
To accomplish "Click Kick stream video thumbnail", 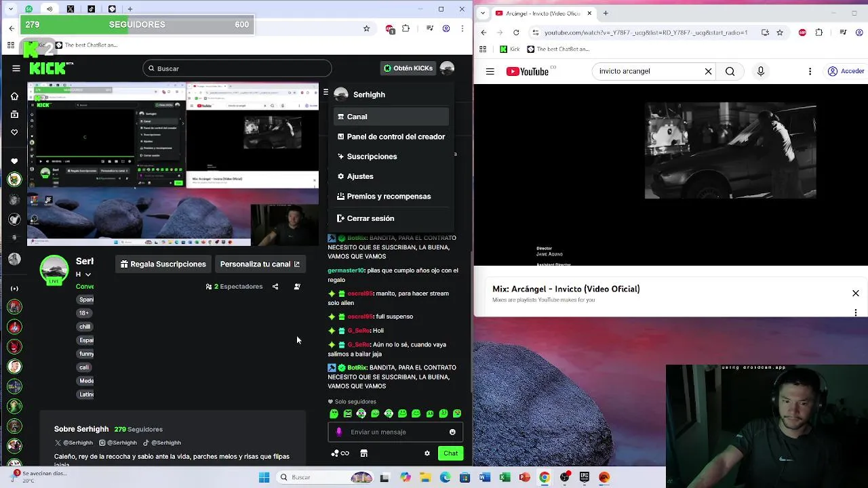I will coord(173,164).
